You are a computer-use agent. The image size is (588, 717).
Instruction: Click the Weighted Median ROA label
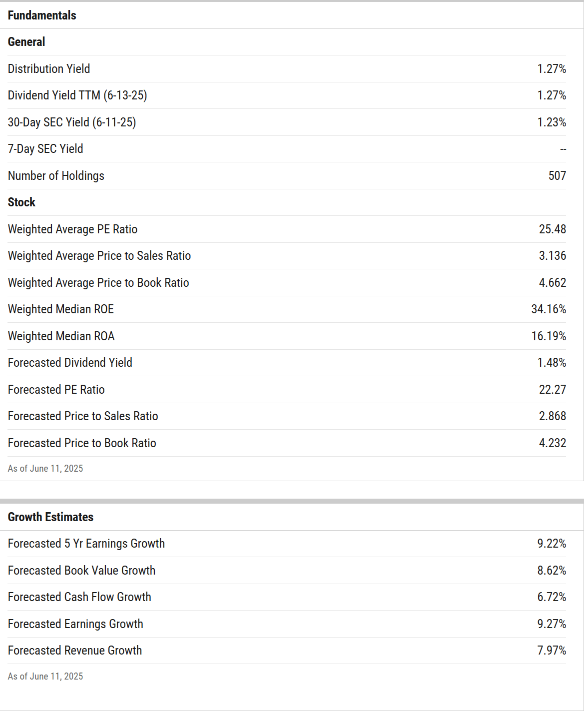pos(61,336)
